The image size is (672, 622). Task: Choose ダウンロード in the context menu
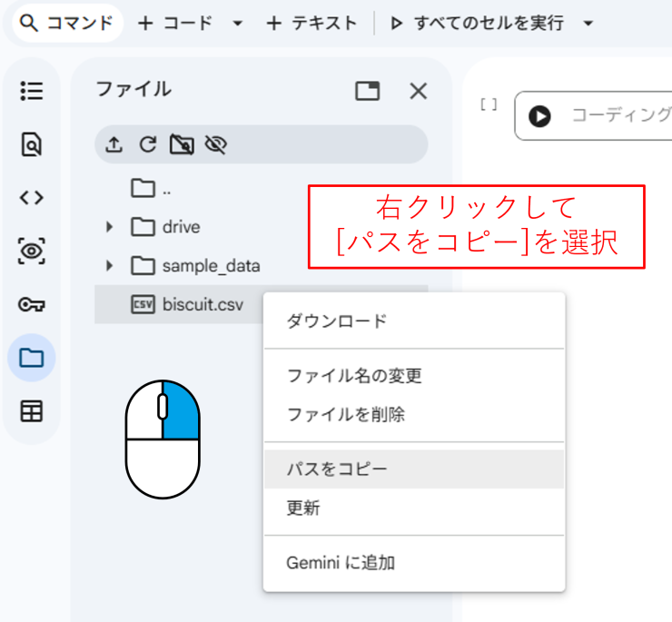coord(337,321)
